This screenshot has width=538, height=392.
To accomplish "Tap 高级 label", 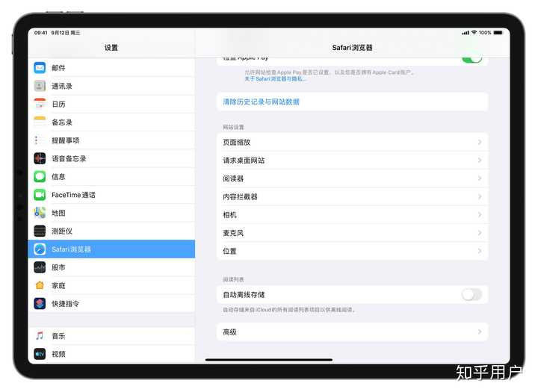I will coord(229,332).
